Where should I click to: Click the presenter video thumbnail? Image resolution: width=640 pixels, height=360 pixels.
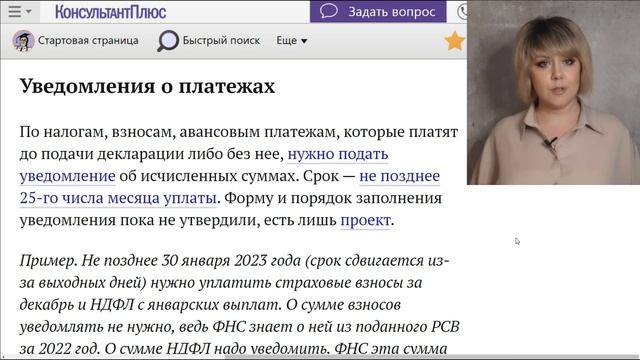click(553, 92)
